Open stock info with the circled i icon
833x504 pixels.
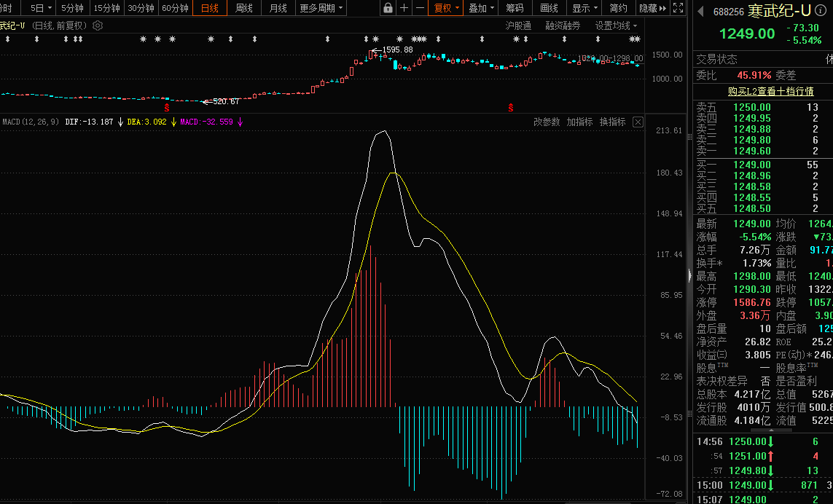coord(819,12)
